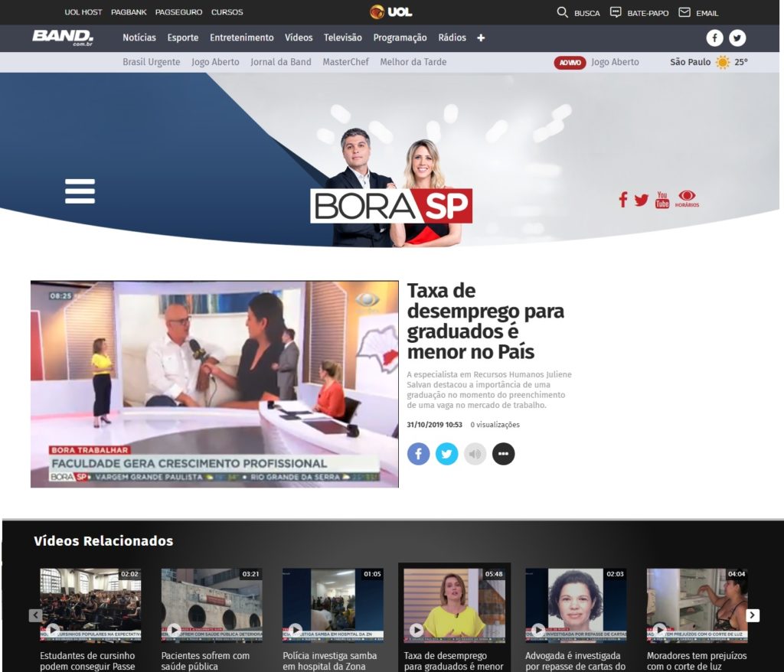Open the Programação menu
Viewport: 784px width, 672px height.
point(400,38)
